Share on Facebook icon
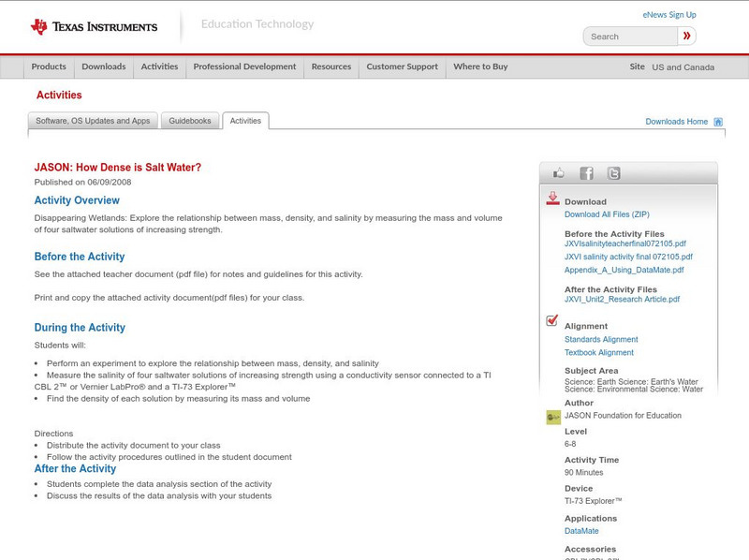Image resolution: width=749 pixels, height=560 pixels. point(586,173)
